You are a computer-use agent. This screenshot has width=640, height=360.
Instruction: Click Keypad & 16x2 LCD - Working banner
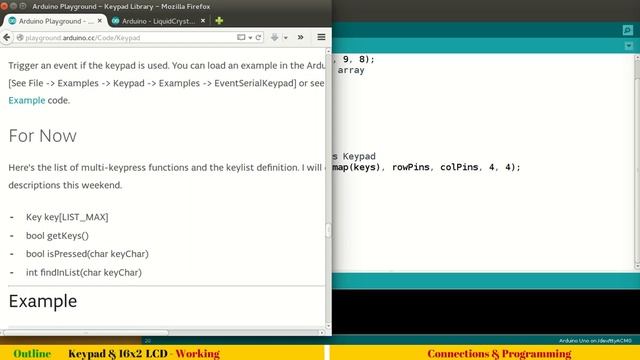[x=144, y=353]
